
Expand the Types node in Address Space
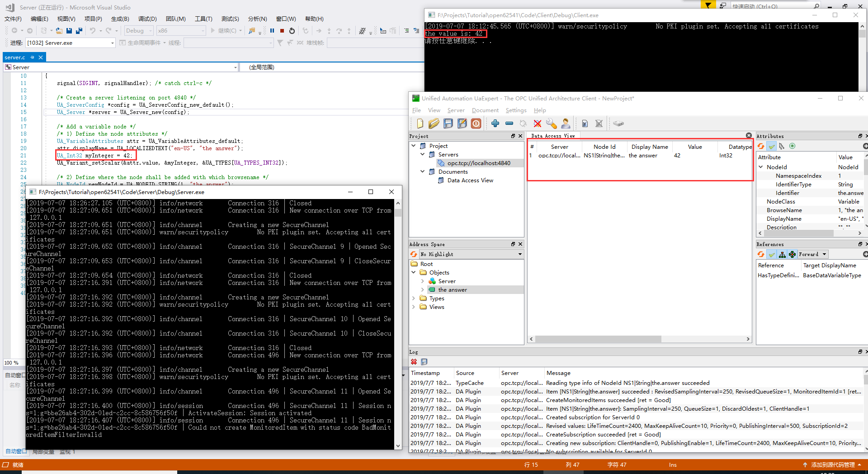[x=414, y=298]
